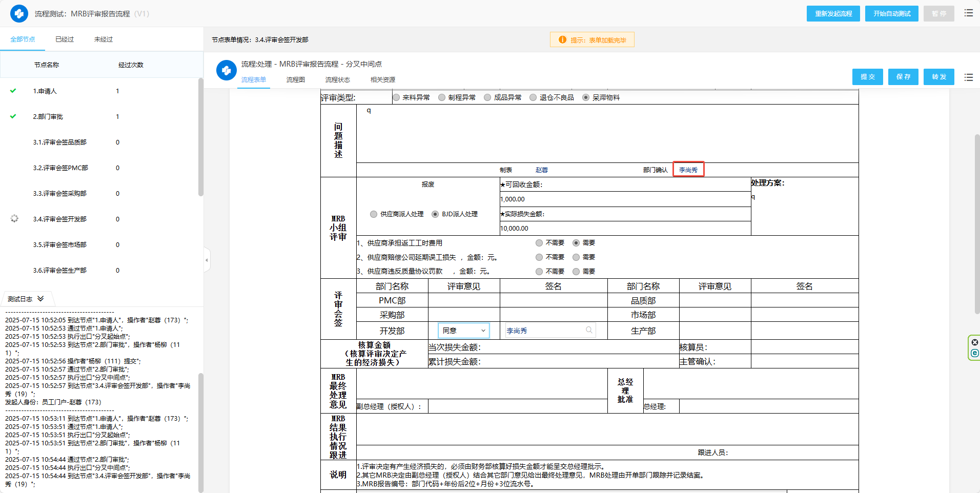Select 需要 for 供应商赔偿公司延期误工损失
This screenshot has height=493, width=980.
(576, 257)
